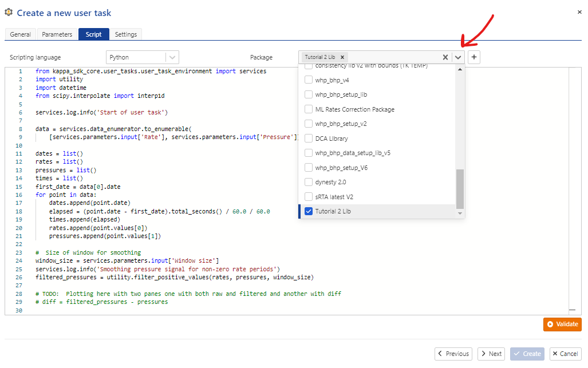Click the TODO comment on line 28
Viewport: 588px width, 368px height.
tap(188, 294)
